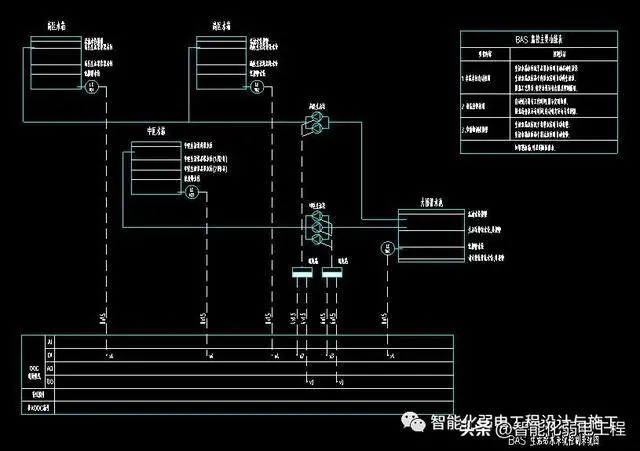Select level sensor circle beside top-middle tank

coord(257,87)
